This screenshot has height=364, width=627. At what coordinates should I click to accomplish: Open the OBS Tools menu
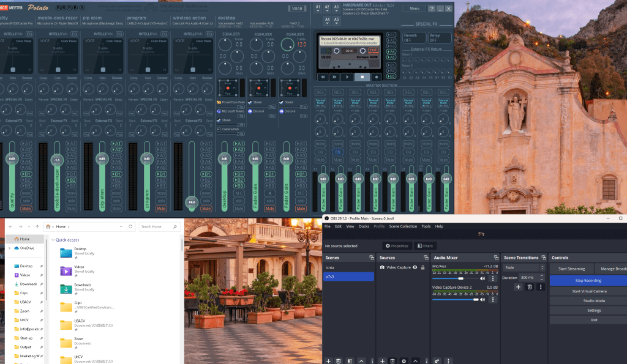click(426, 226)
